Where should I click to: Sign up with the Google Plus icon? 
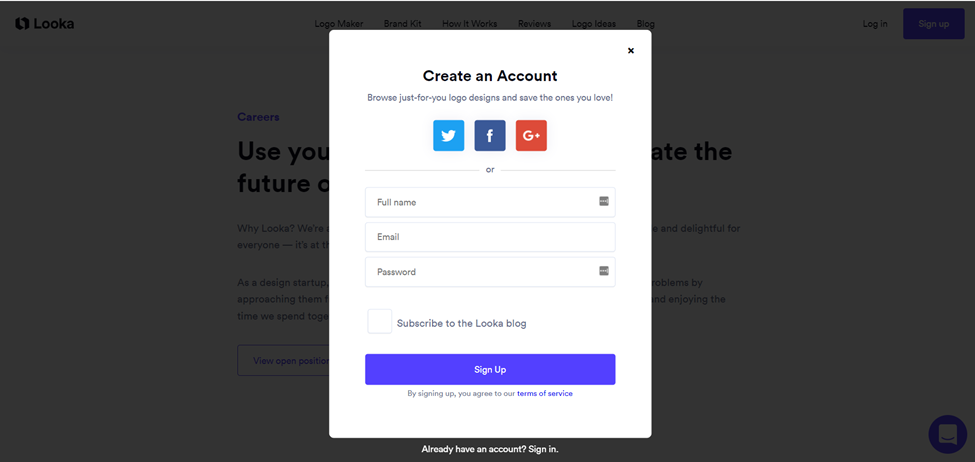(531, 136)
